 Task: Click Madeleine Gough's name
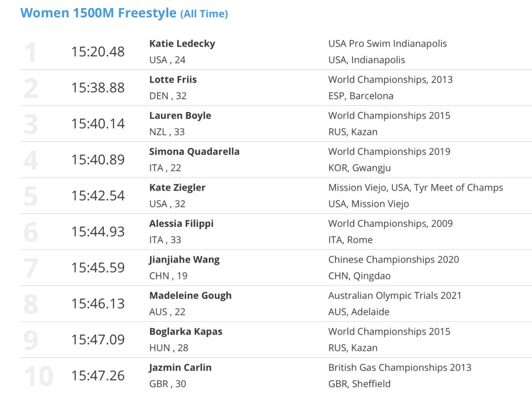191,296
